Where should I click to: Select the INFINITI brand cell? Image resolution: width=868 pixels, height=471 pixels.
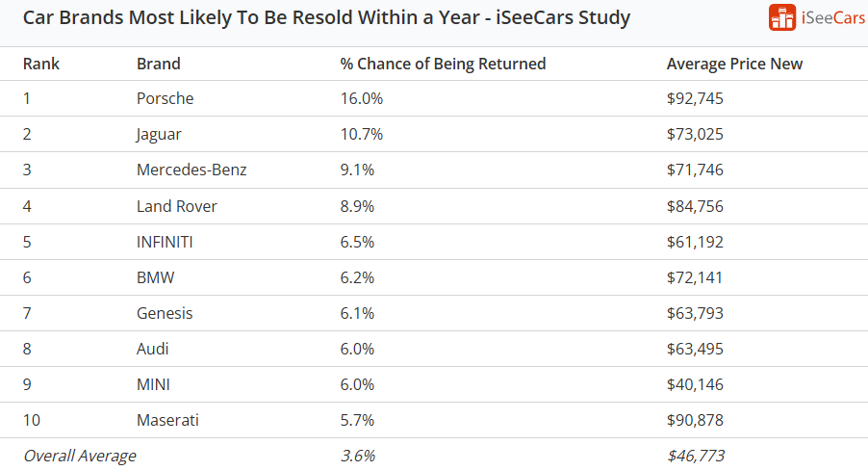(x=165, y=242)
